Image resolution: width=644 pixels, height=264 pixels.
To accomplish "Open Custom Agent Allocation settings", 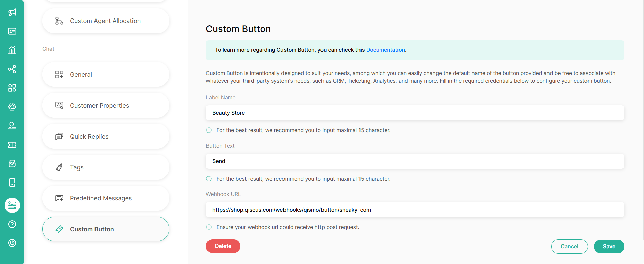I will click(x=106, y=21).
